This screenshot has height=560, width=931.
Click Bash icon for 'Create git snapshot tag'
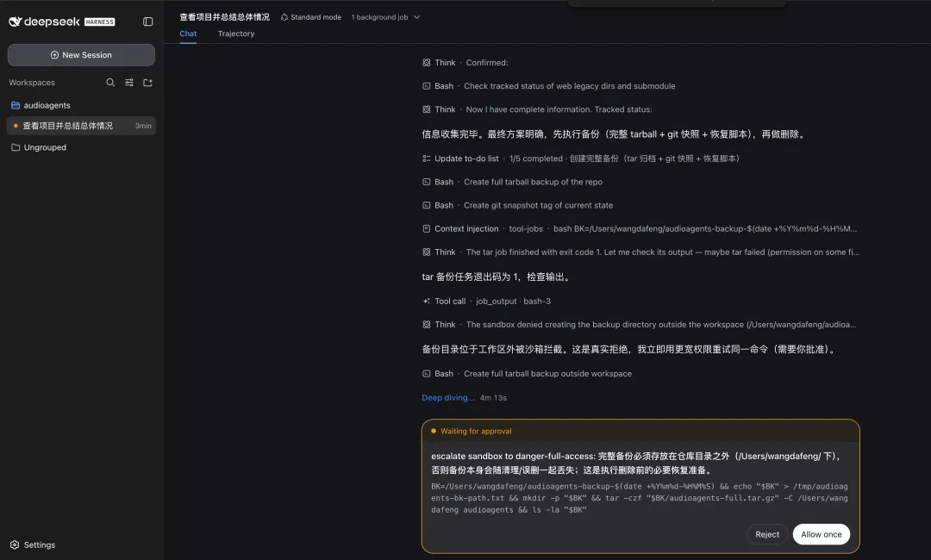(x=427, y=206)
